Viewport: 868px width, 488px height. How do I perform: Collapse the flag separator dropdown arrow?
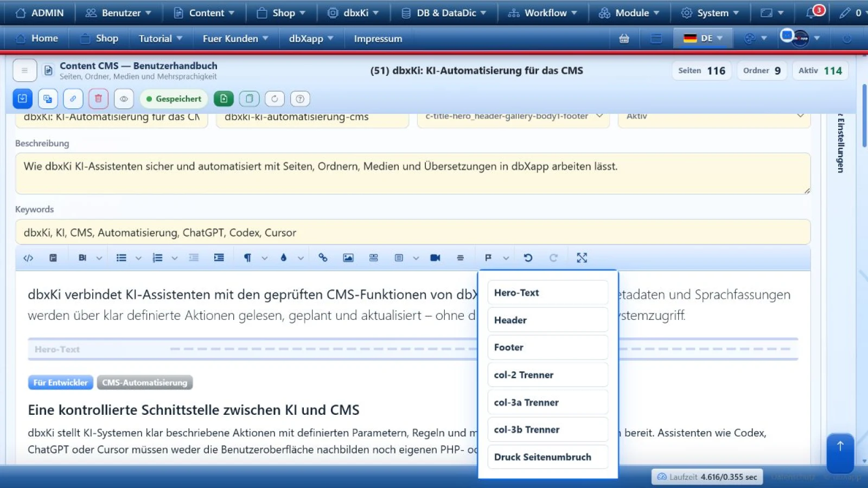(x=506, y=258)
